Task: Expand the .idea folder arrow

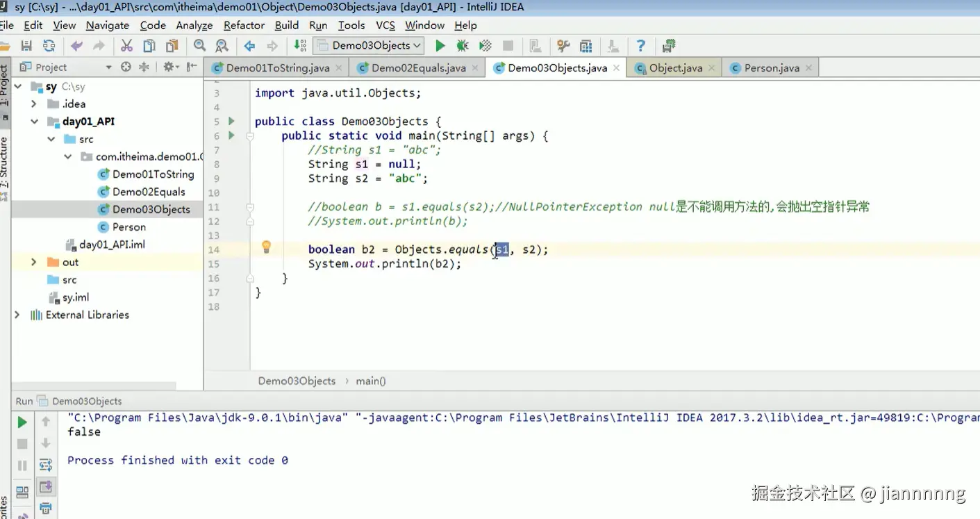Action: (33, 104)
